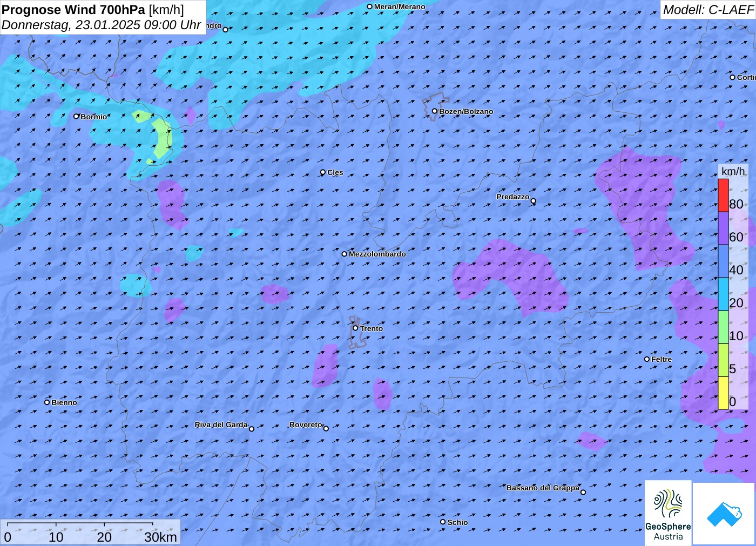
Task: Click the "Schio" label
Action: click(x=457, y=522)
